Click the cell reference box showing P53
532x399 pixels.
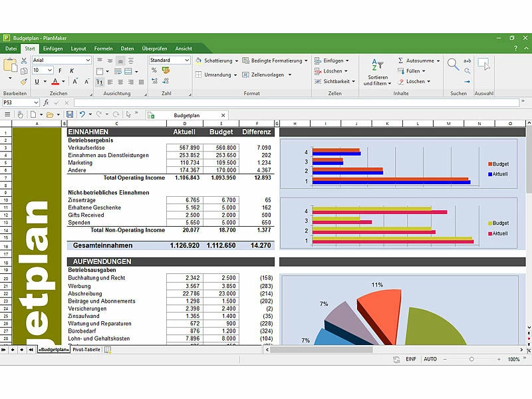pyautogui.click(x=19, y=103)
